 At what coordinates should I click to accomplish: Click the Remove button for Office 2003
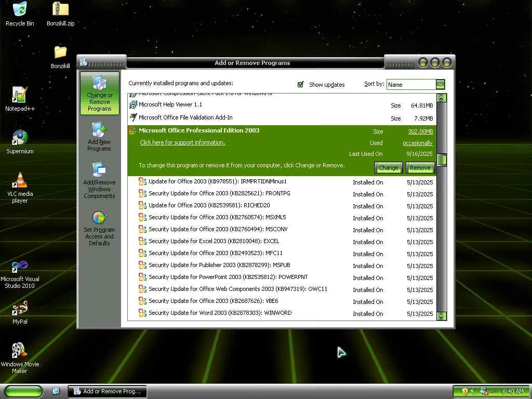(420, 168)
